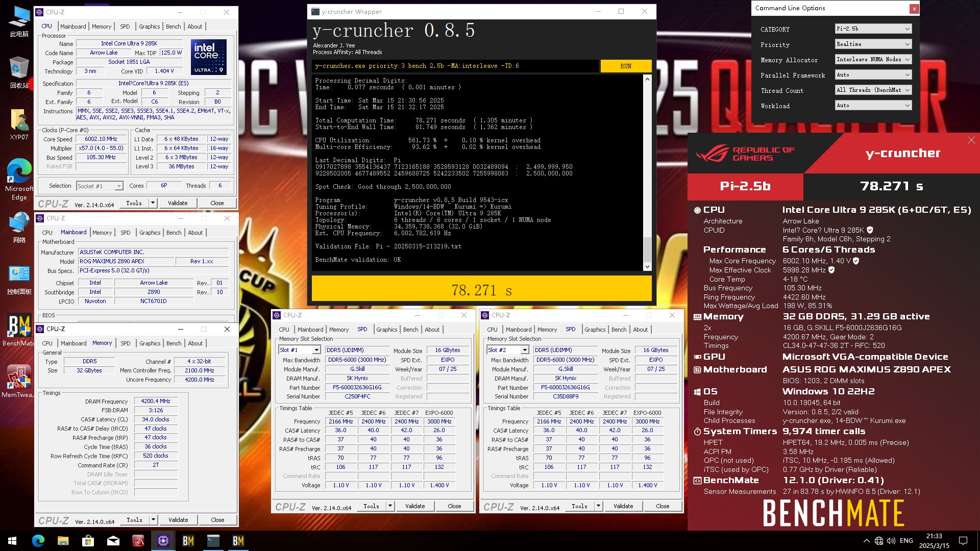Image resolution: width=980 pixels, height=551 pixels.
Task: Open the Thread Count dropdown
Action: pos(873,90)
